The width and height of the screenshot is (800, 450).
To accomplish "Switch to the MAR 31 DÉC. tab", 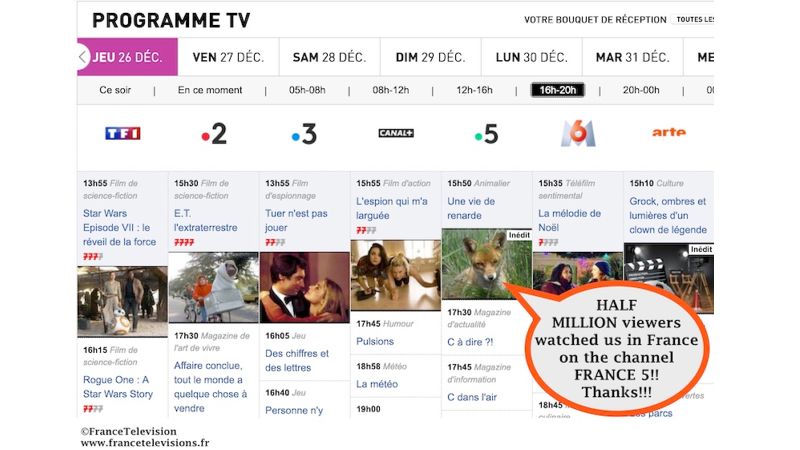I will click(633, 57).
